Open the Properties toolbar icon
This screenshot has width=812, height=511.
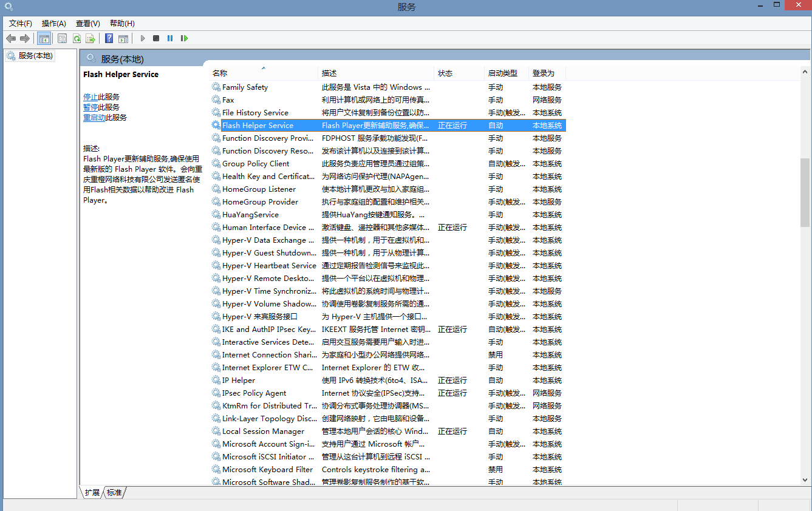point(62,38)
